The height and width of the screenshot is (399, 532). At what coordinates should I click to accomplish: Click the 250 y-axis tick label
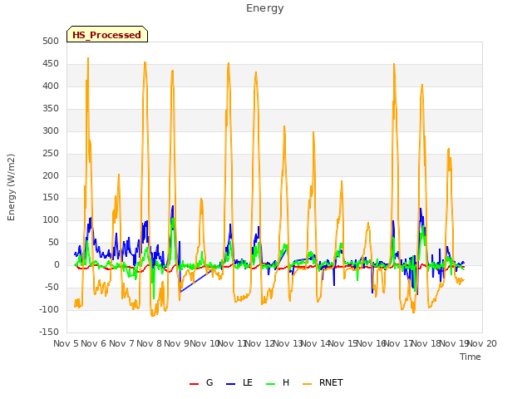coord(51,153)
